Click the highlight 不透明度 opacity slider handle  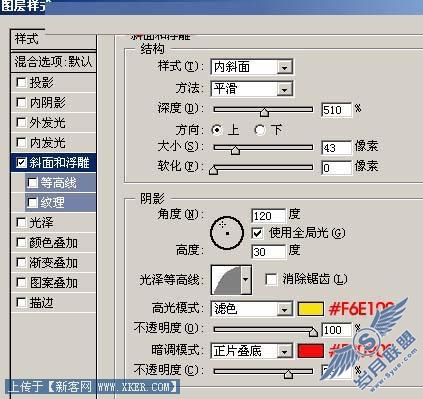pos(313,332)
